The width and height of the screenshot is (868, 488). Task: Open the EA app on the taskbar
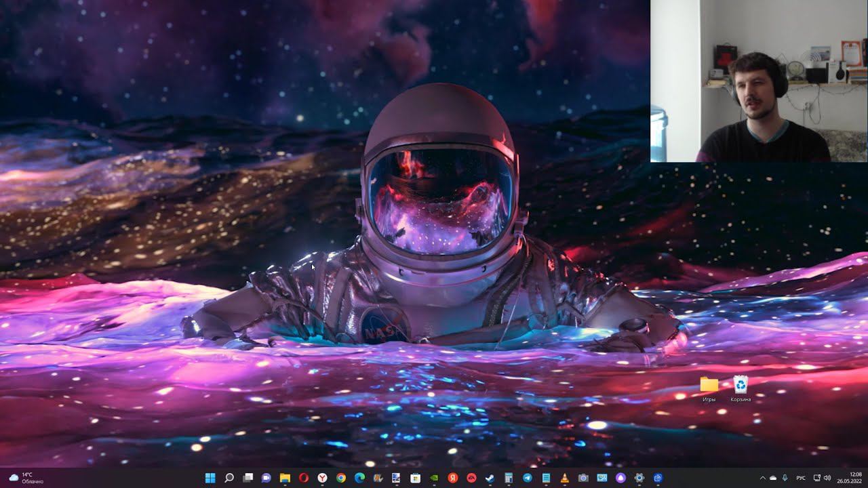pyautogui.click(x=471, y=478)
